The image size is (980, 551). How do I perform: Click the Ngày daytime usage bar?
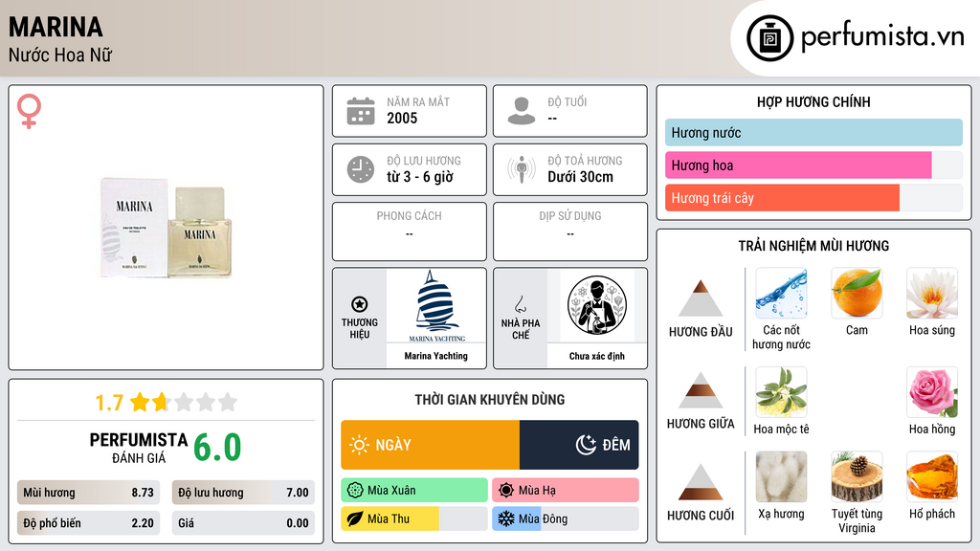pos(430,445)
